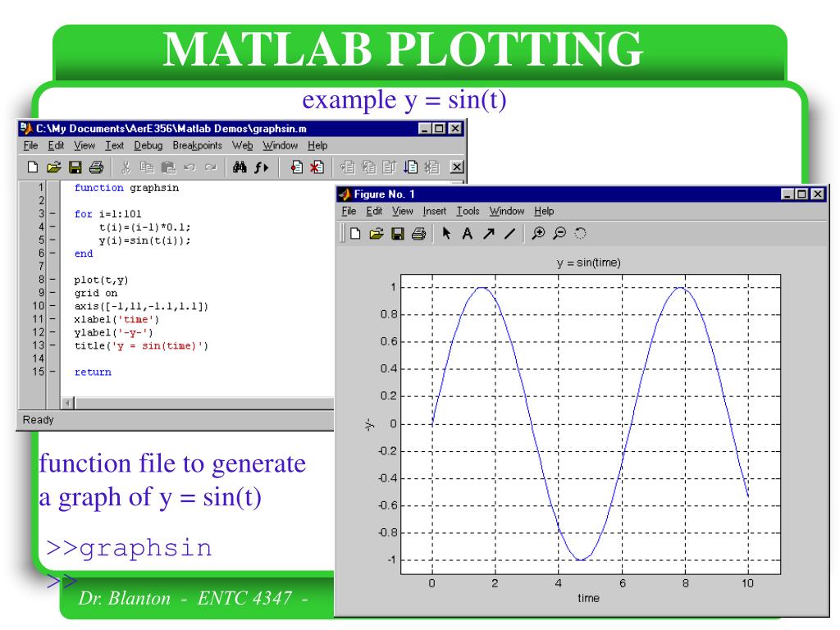Click New file icon in editor toolbar
Viewport: 840px width, 630px height.
point(33,167)
